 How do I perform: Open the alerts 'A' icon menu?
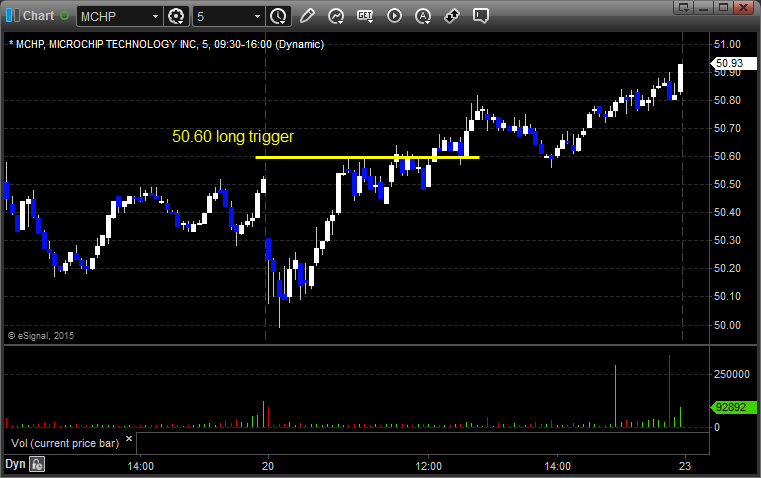(423, 16)
